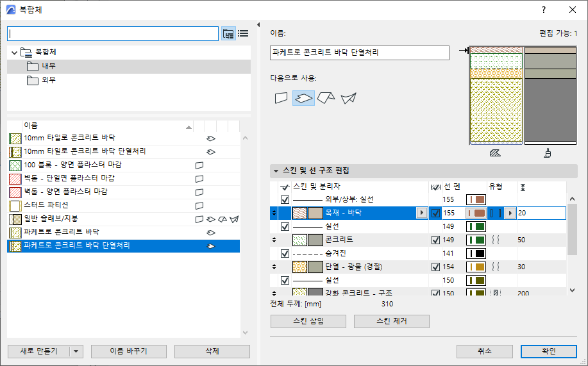The image size is (588, 366).
Task: Select 일반 슬래브/지붕 composite
Action: (123, 219)
